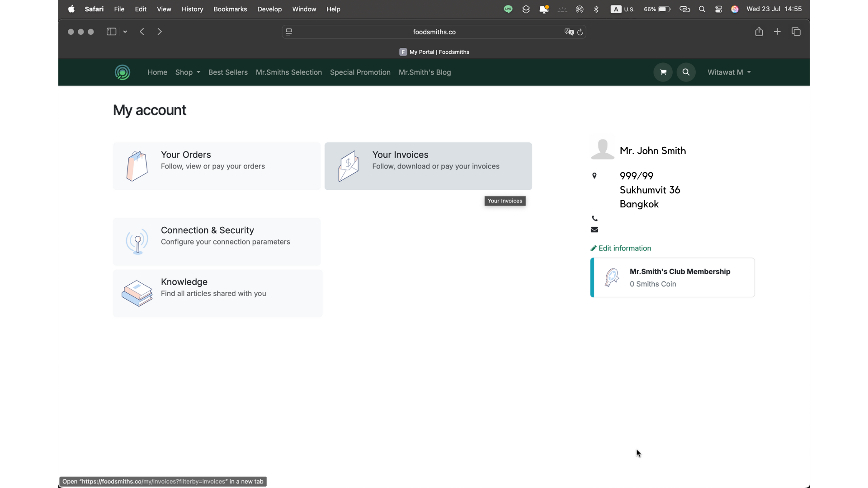Click the Your Invoices envelope icon
The image size is (868, 488).
pos(348,165)
